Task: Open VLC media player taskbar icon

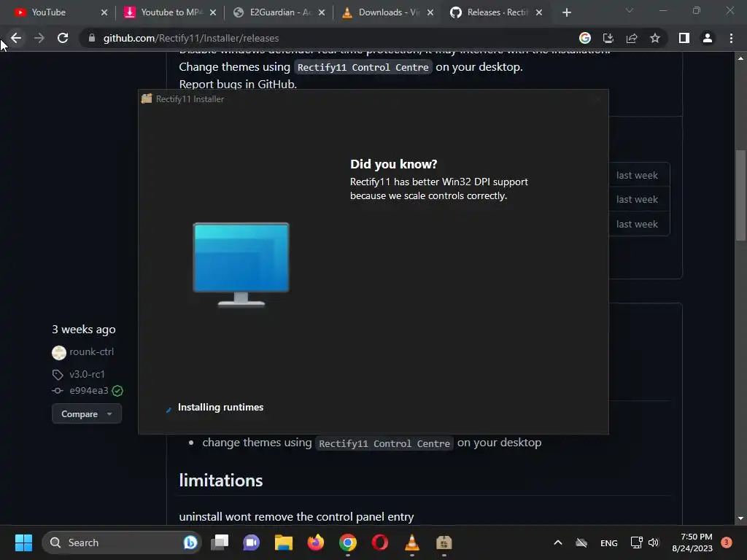Action: pos(412,542)
